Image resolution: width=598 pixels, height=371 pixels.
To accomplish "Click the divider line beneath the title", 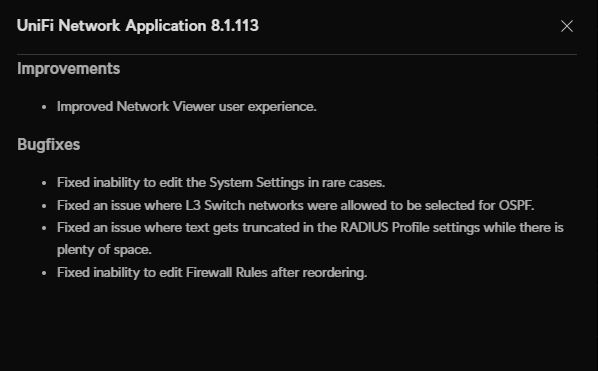I will (x=297, y=55).
